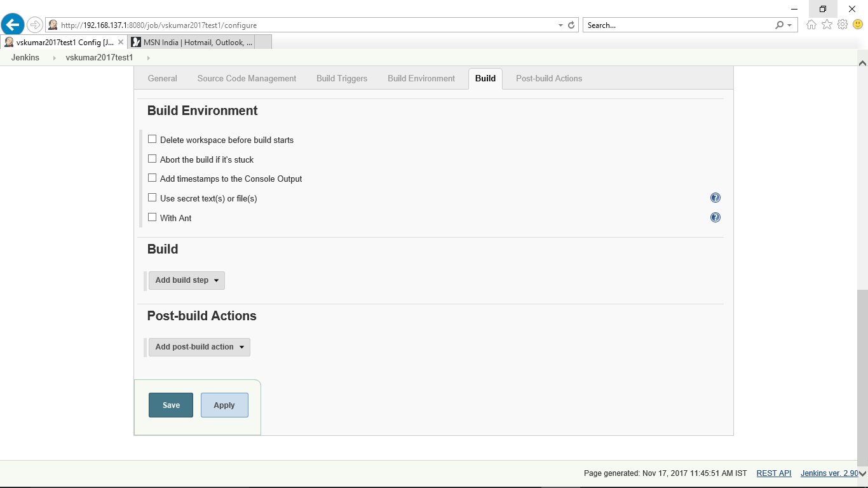Click the Save button
868x488 pixels.
pyautogui.click(x=170, y=405)
